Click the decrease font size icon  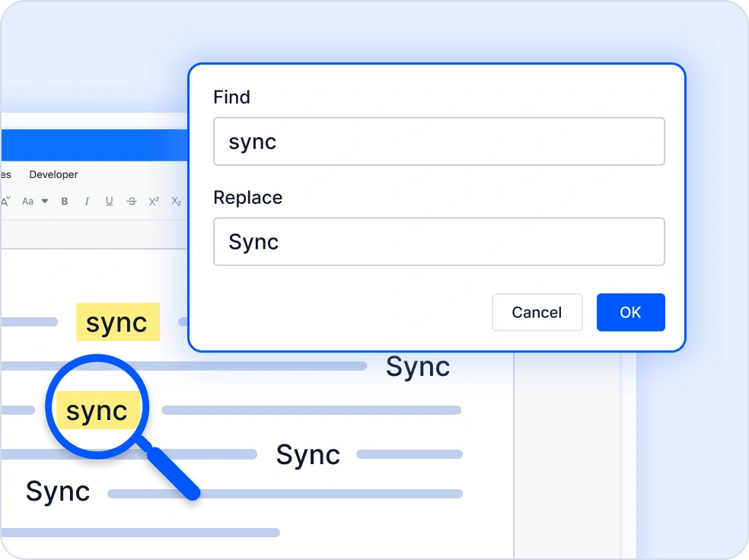pos(6,202)
